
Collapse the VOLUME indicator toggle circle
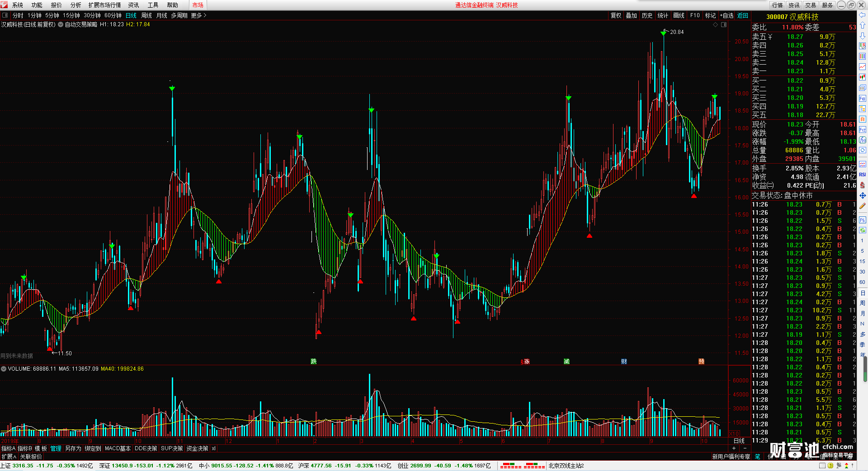4,369
